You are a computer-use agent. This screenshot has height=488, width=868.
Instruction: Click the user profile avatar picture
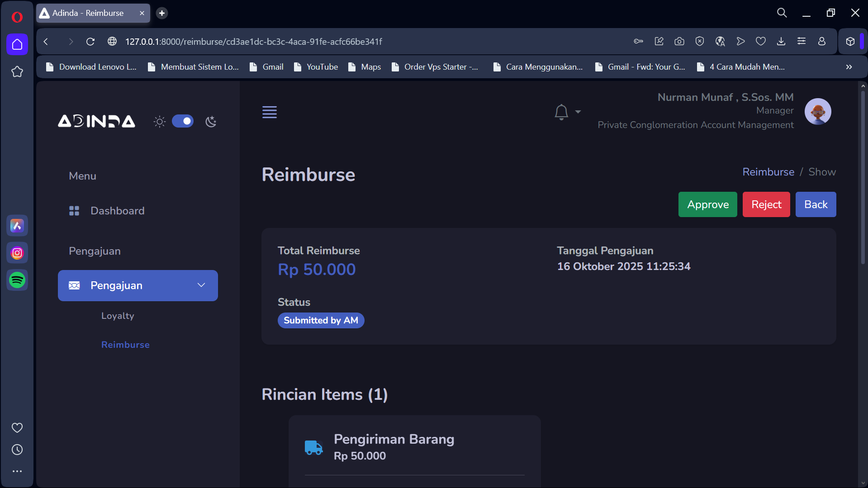coord(817,111)
